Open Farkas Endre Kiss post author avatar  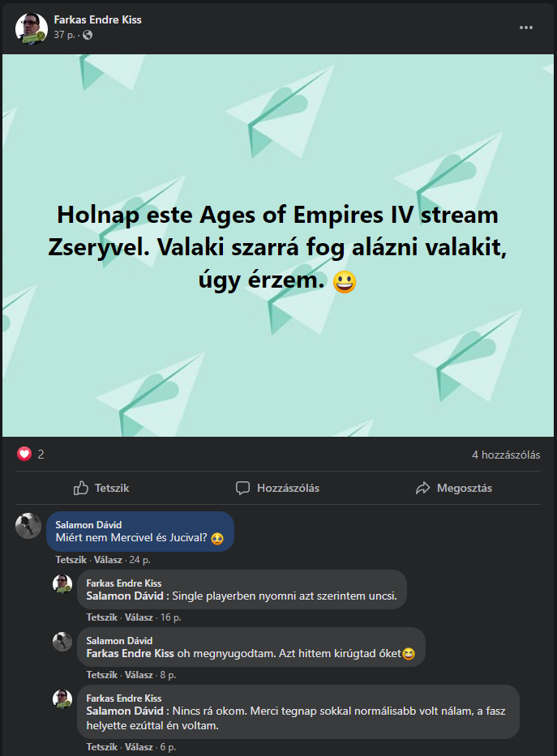click(32, 28)
